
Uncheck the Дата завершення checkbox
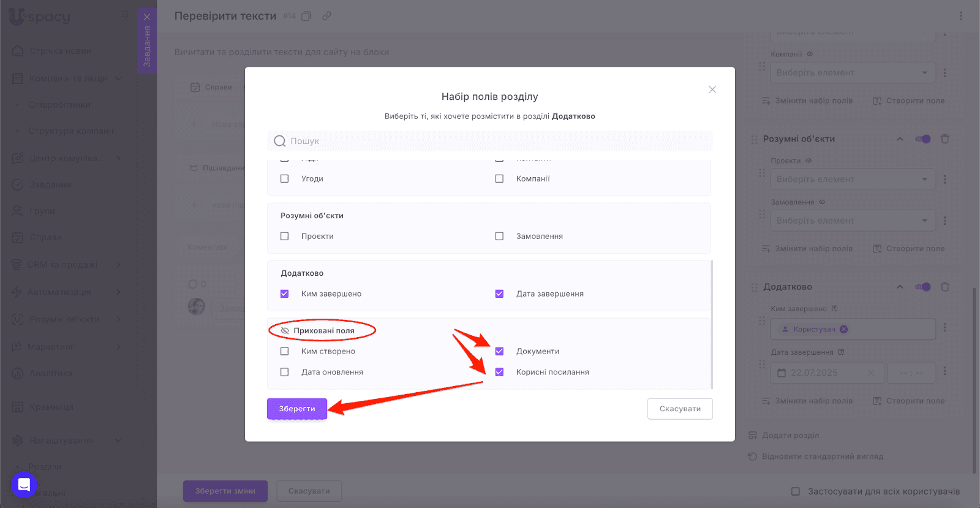click(x=499, y=294)
